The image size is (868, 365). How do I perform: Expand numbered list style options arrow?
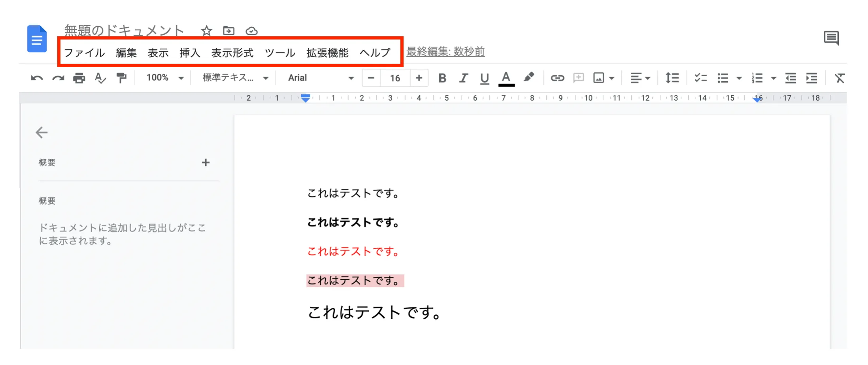coord(773,78)
